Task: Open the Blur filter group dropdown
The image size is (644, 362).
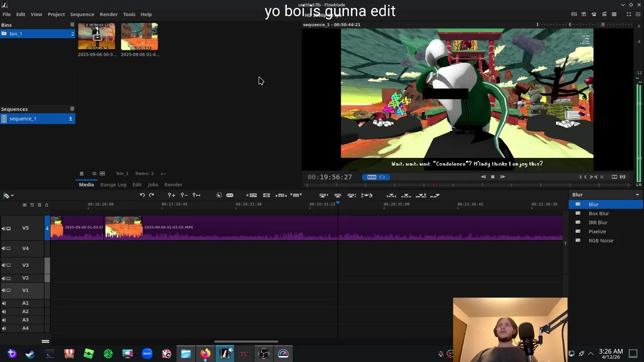Action: coord(606,195)
